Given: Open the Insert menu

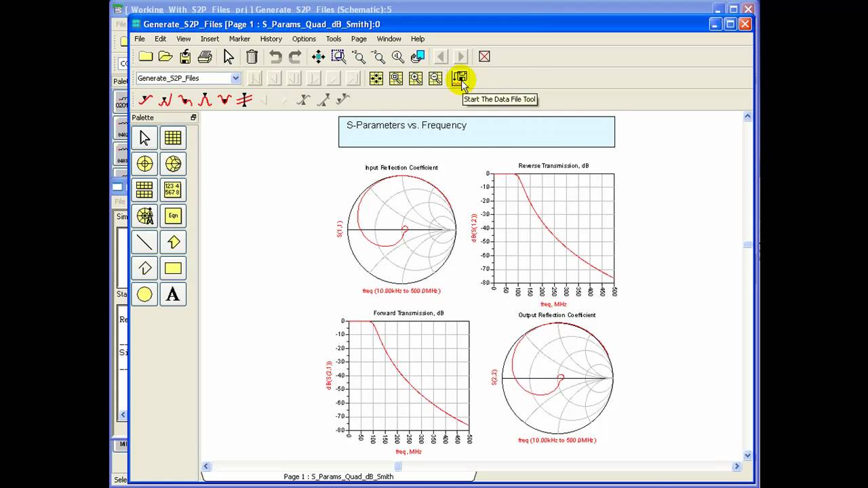Looking at the screenshot, I should pyautogui.click(x=210, y=39).
